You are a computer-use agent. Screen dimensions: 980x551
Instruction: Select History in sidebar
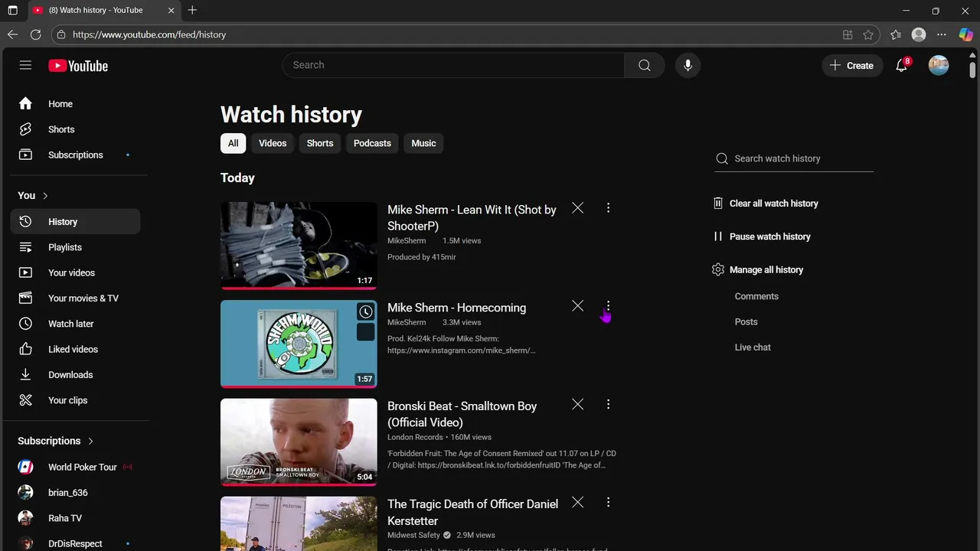pos(75,222)
